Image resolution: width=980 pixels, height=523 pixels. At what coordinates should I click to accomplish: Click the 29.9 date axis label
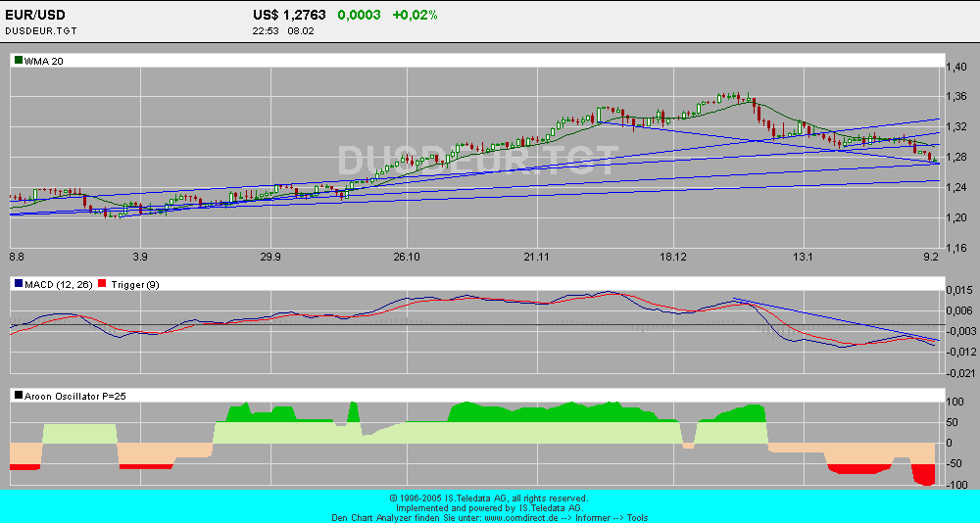pos(270,257)
